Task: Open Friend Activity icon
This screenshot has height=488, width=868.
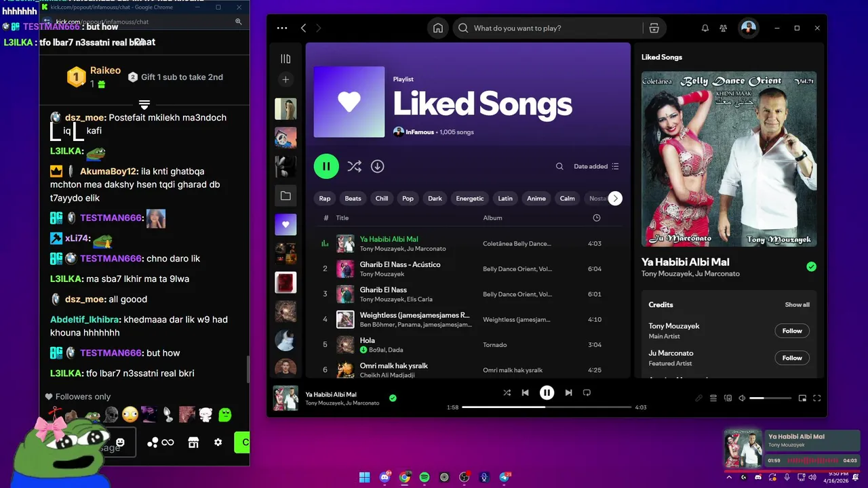Action: (724, 28)
